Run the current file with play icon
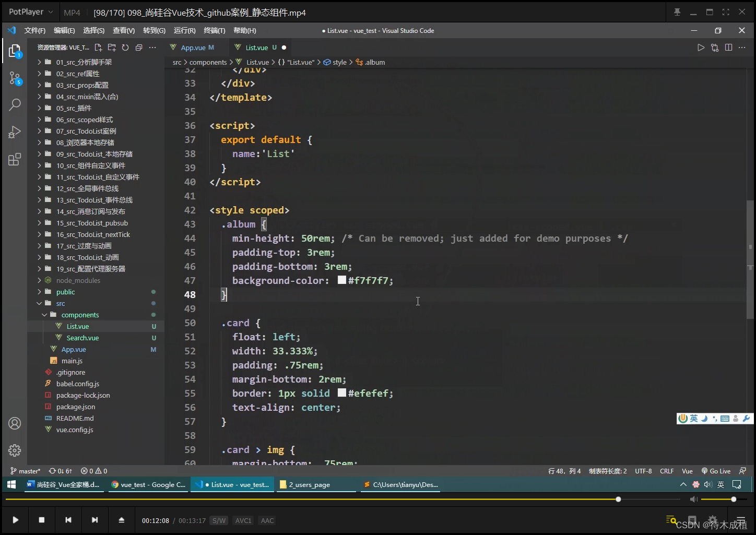756x535 pixels. tap(701, 47)
